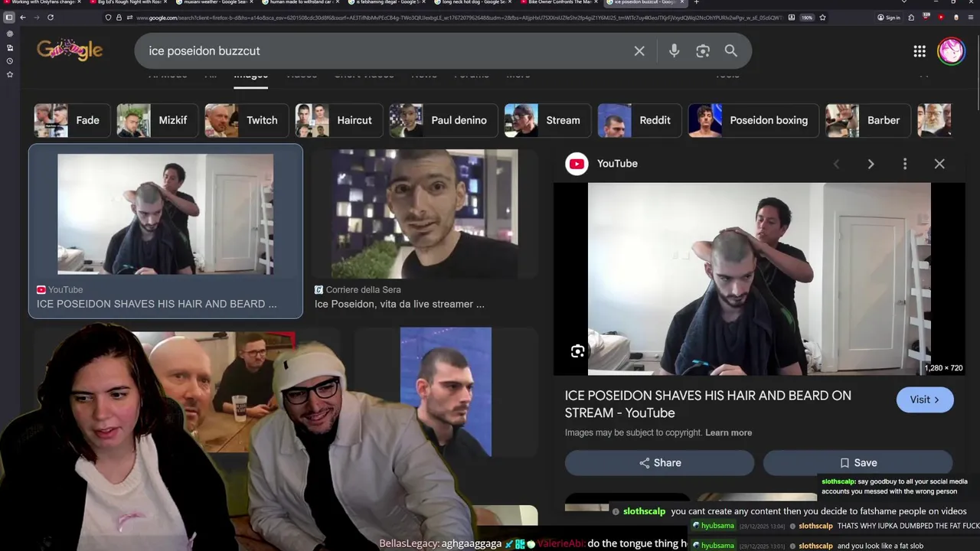Switch to 'is fatshaming illegal' tab
This screenshot has height=551, width=980.
tap(385, 2)
